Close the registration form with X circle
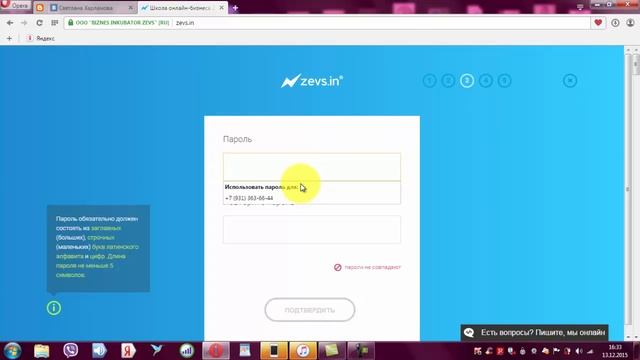The width and height of the screenshot is (640, 360). pos(570,81)
